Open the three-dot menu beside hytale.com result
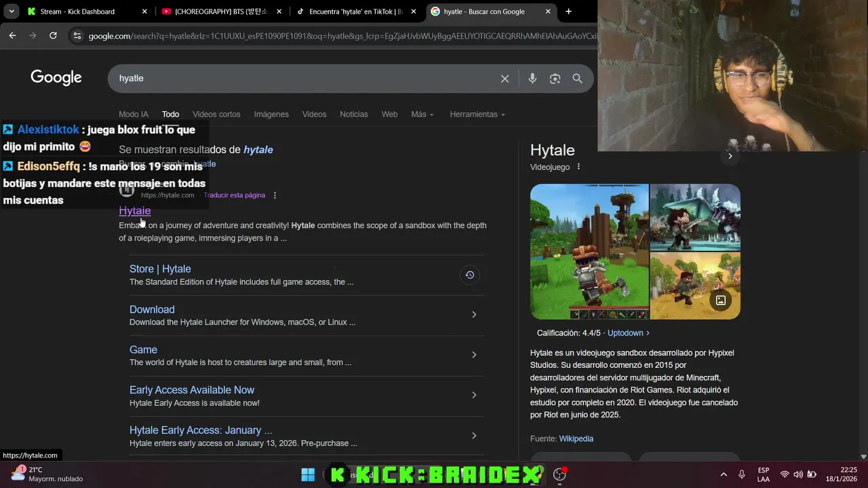This screenshot has height=488, width=868. tap(275, 195)
